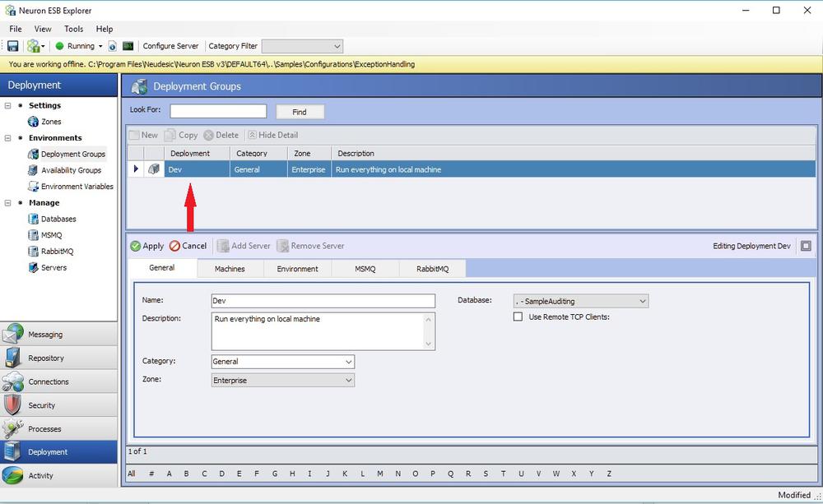The width and height of the screenshot is (823, 504).
Task: Open the Repository navigation section
Action: 58,358
